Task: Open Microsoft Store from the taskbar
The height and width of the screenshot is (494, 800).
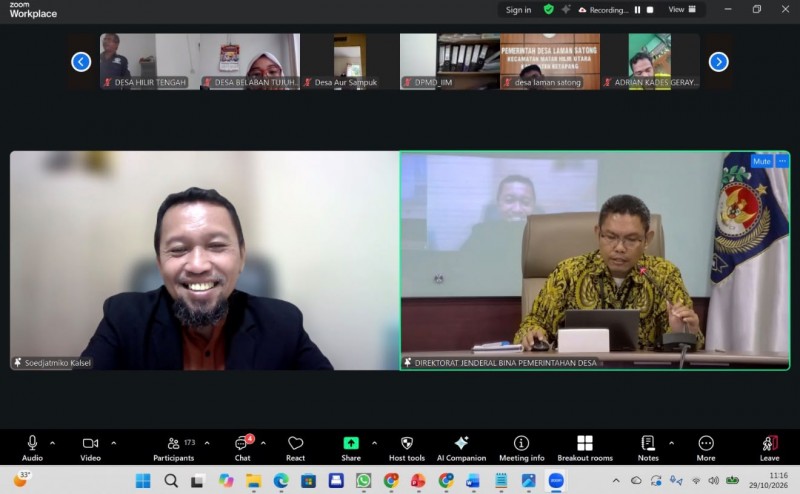Action: coord(308,480)
